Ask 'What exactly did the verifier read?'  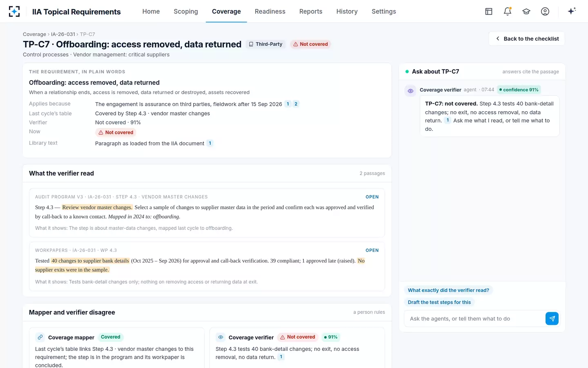coord(448,290)
